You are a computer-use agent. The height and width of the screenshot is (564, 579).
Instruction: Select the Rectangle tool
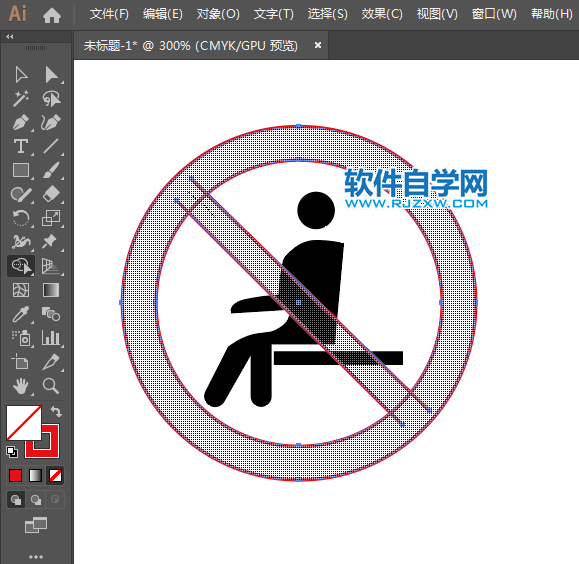(21, 170)
